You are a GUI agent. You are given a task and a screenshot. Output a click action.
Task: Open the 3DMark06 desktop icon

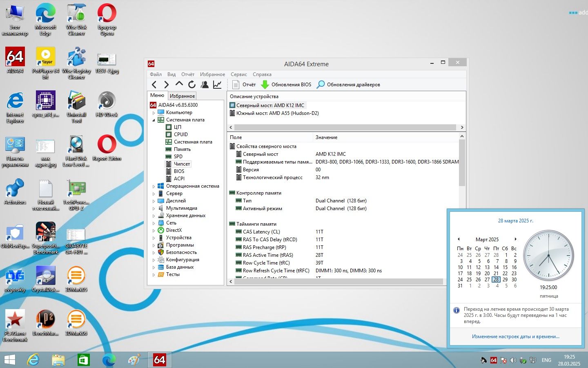76,323
